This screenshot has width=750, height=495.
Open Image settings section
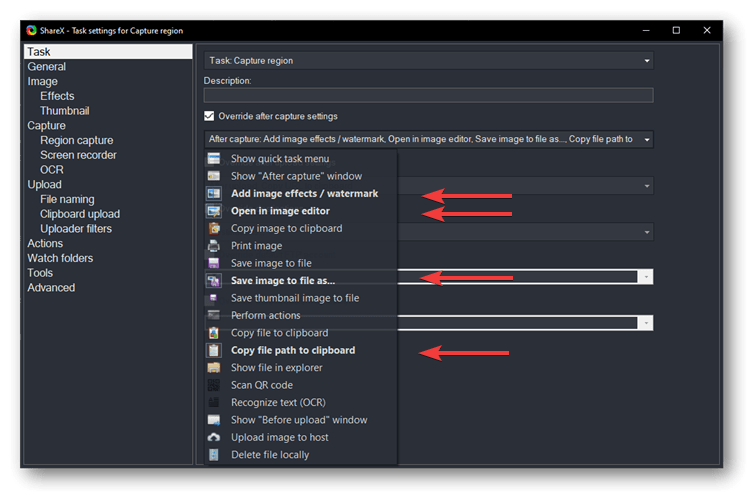click(42, 81)
